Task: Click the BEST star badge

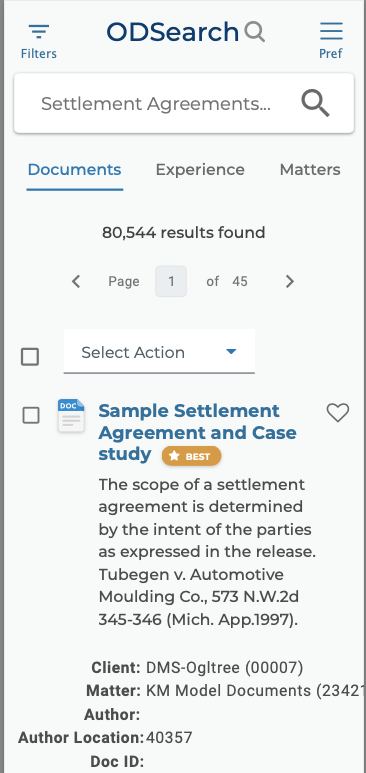Action: (x=191, y=457)
